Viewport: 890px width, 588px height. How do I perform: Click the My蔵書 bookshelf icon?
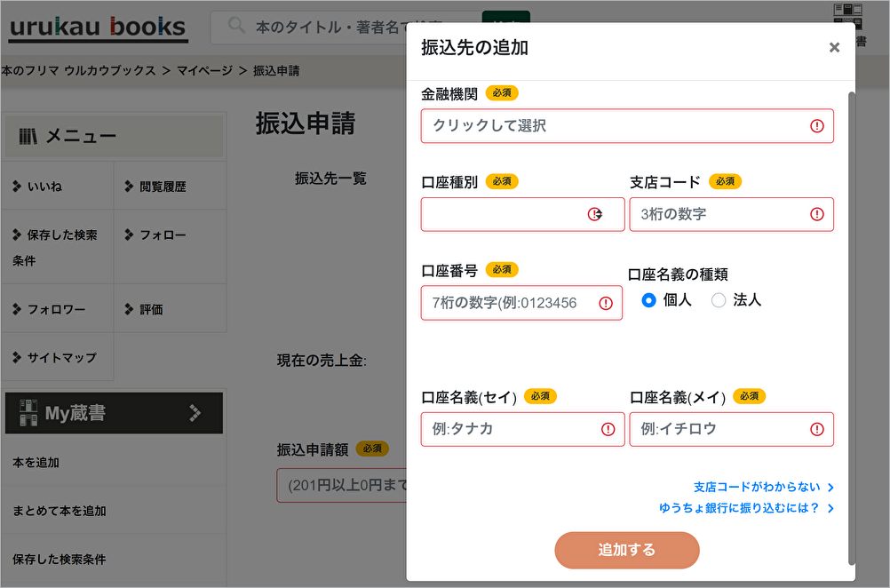28,413
